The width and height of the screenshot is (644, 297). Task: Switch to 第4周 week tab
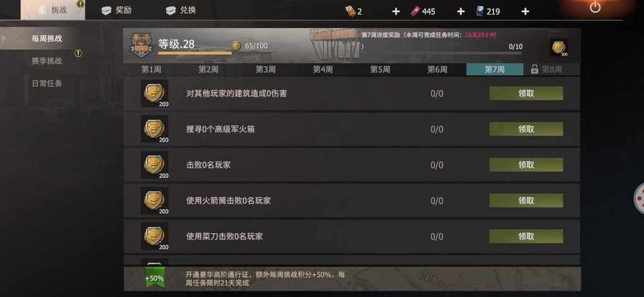[x=323, y=69]
